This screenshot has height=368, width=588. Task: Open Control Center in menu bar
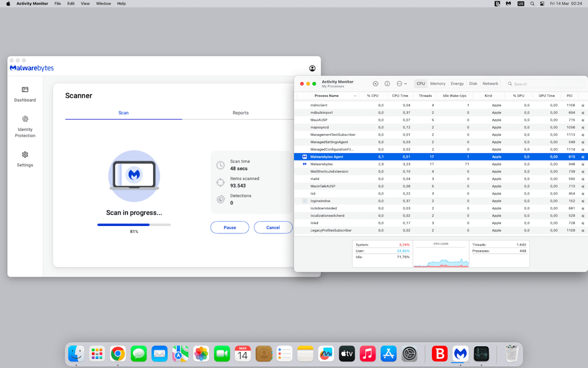point(542,3)
